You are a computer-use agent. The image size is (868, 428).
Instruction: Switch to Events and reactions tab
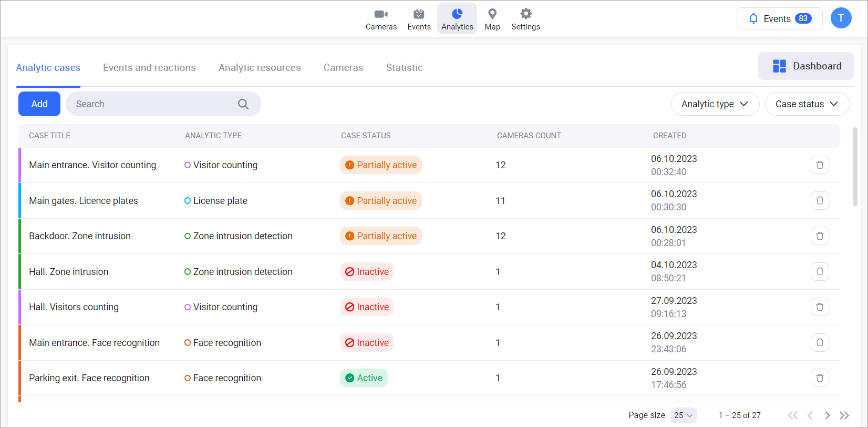coord(149,68)
